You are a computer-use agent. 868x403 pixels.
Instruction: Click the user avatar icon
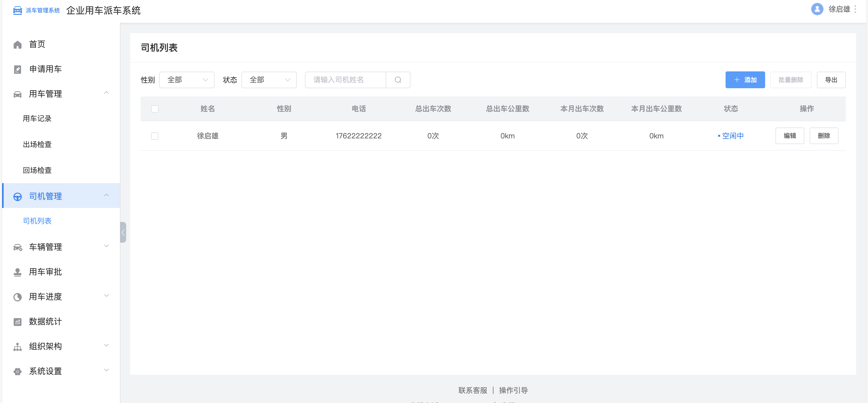pyautogui.click(x=817, y=9)
